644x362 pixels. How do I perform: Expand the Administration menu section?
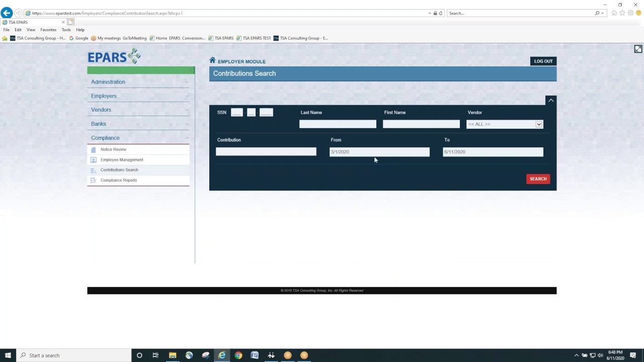point(138,82)
